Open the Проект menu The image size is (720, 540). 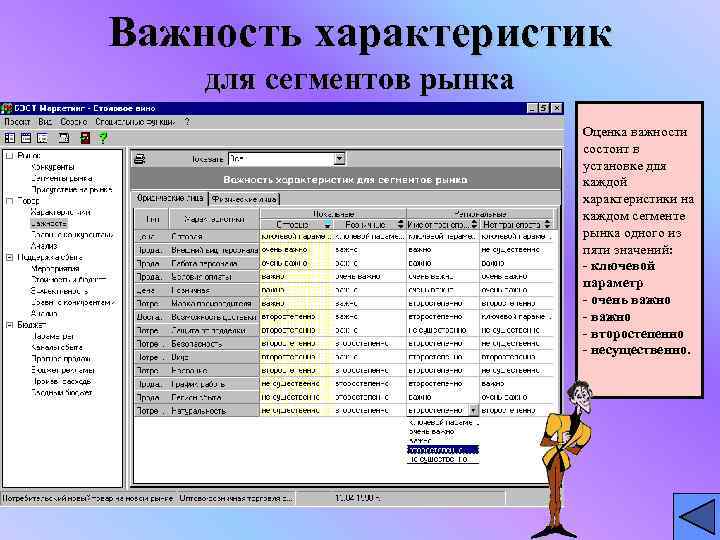point(17,122)
